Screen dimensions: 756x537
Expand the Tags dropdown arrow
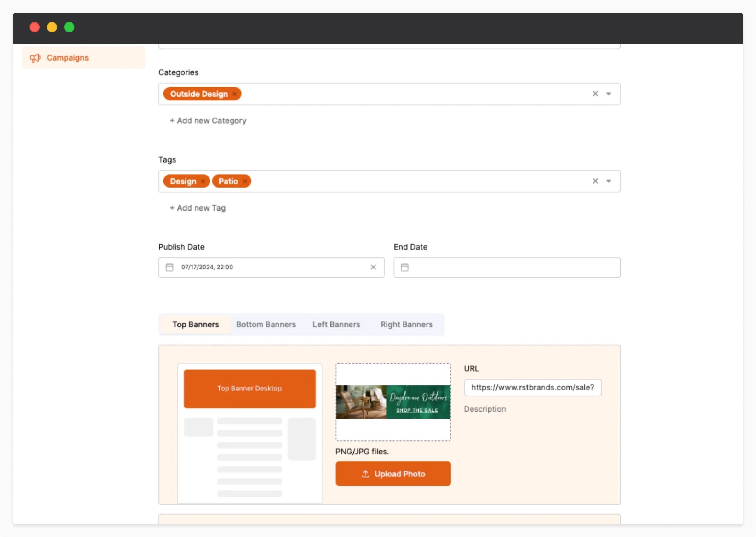[x=608, y=181]
